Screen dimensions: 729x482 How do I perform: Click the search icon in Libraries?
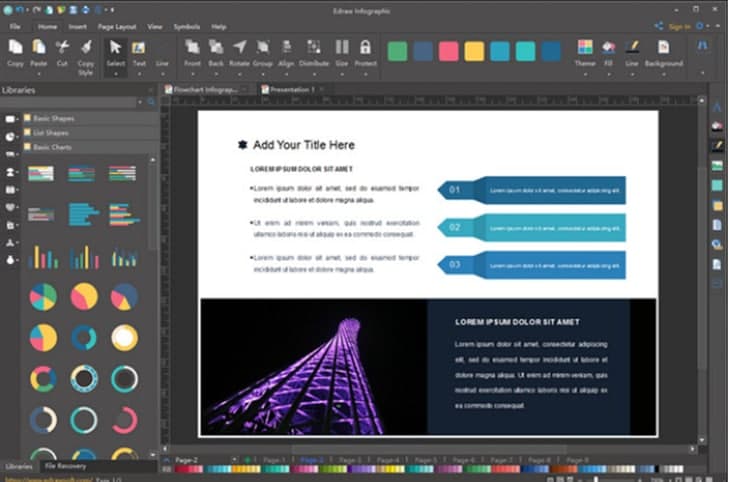(151, 102)
